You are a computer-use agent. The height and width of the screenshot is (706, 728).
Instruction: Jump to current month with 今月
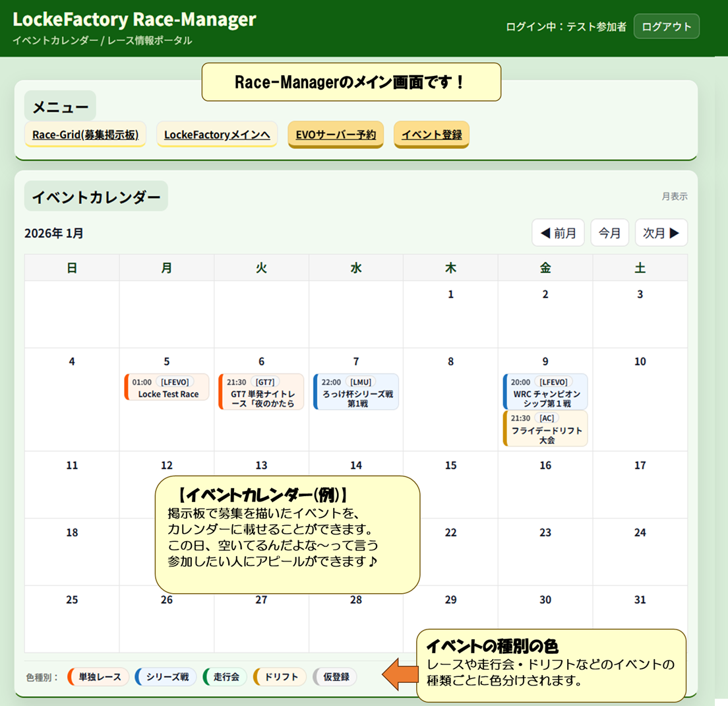609,233
